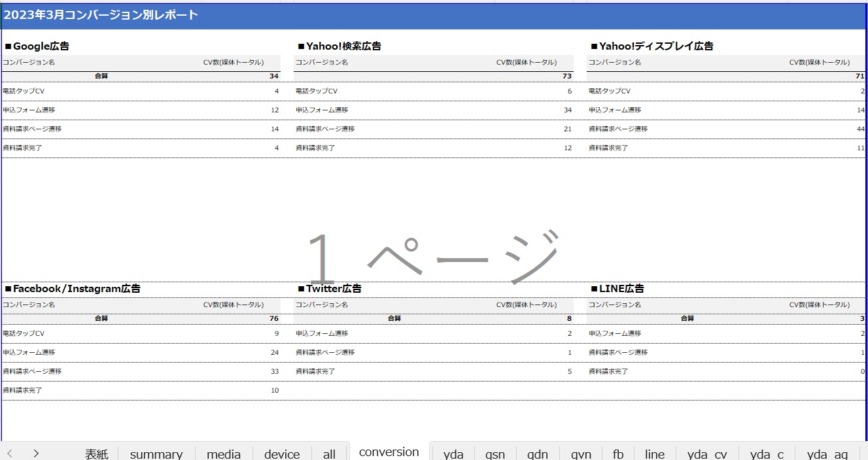Switch to the all sheet tab
The image size is (868, 460).
click(x=329, y=454)
